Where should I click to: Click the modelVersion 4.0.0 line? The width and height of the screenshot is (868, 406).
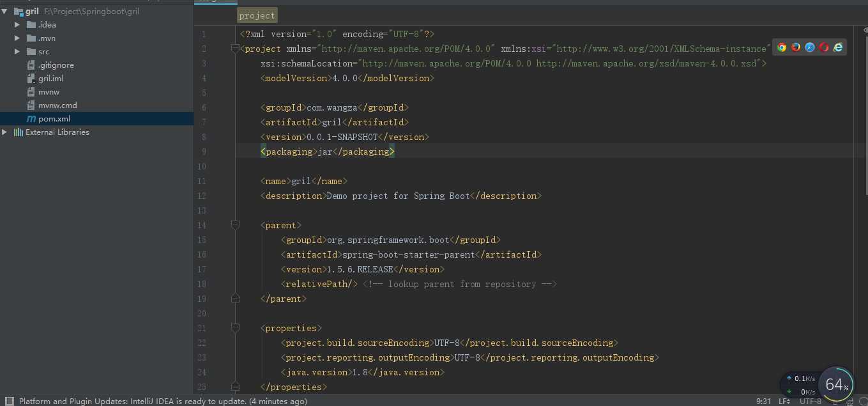(347, 78)
